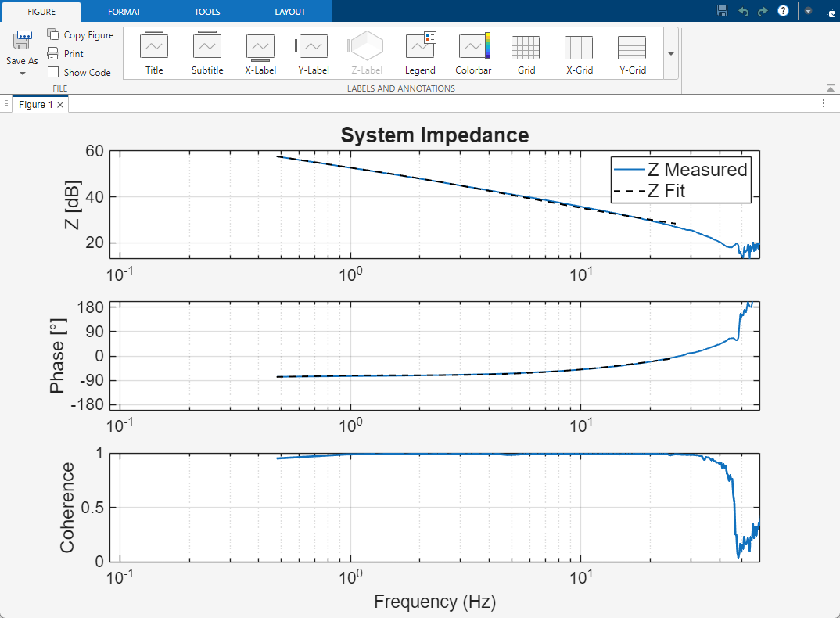Enable the Show Code checkbox
Image resolution: width=840 pixels, height=618 pixels.
click(x=53, y=72)
